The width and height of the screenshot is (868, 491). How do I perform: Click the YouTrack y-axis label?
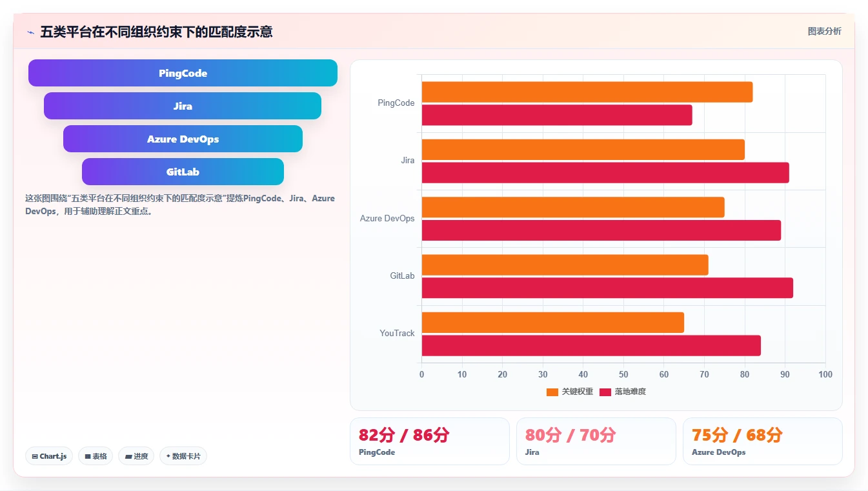(x=397, y=334)
